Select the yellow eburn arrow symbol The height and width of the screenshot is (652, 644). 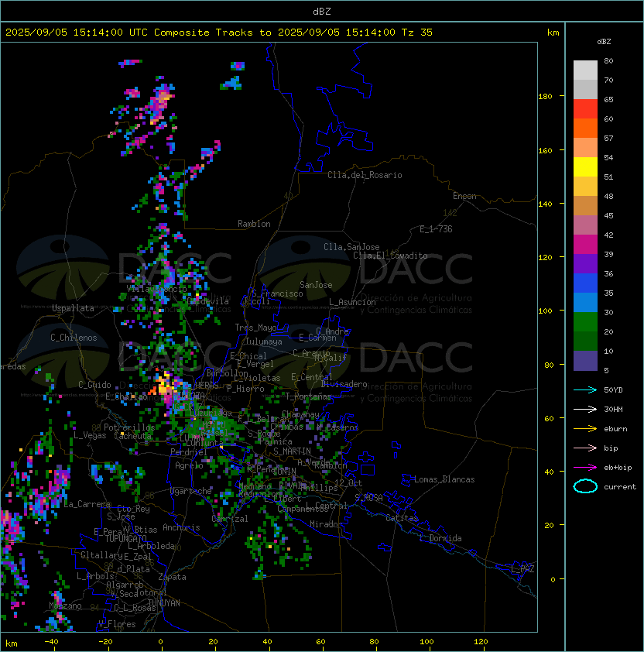coord(585,429)
